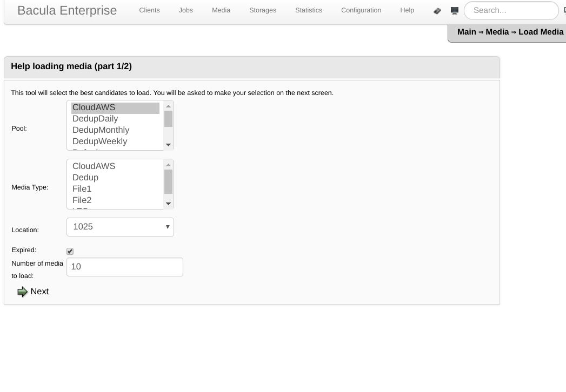Click the Media Type list scroll-down arrow

(168, 204)
